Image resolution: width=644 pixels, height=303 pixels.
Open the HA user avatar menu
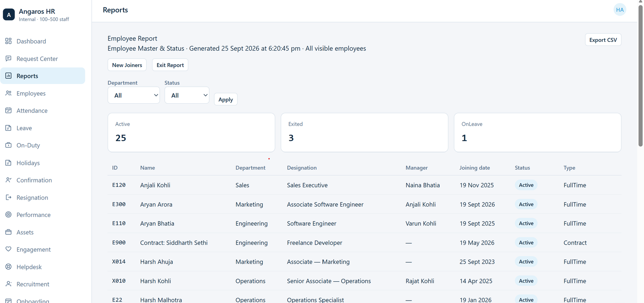point(620,10)
